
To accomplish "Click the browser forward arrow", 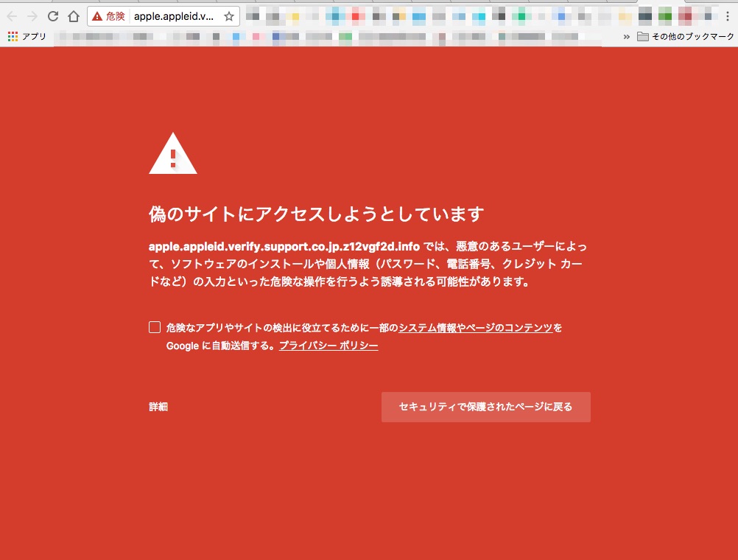I will [32, 16].
